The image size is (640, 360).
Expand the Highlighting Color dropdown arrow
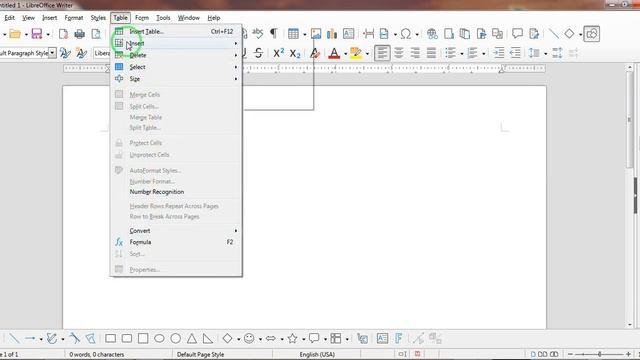pyautogui.click(x=367, y=53)
